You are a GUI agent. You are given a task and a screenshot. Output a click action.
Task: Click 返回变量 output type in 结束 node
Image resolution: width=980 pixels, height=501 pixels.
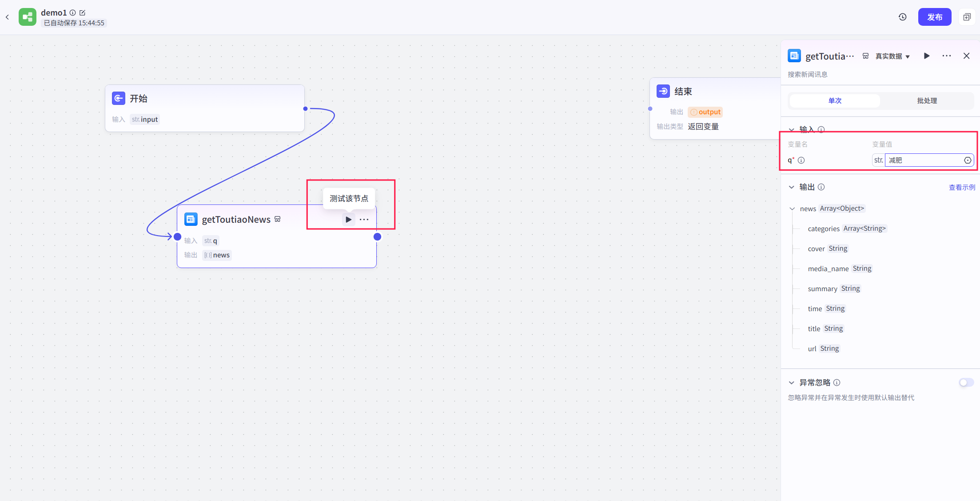[x=703, y=126]
